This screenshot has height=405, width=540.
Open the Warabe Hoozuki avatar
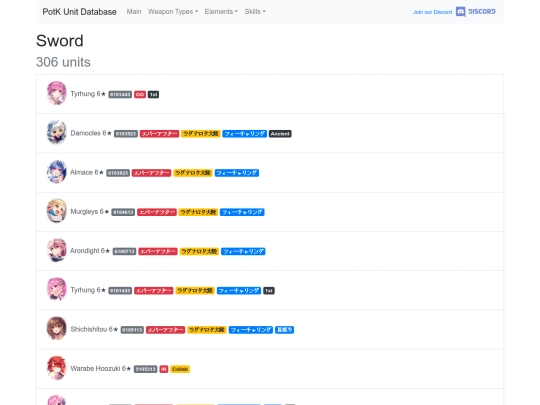56,368
